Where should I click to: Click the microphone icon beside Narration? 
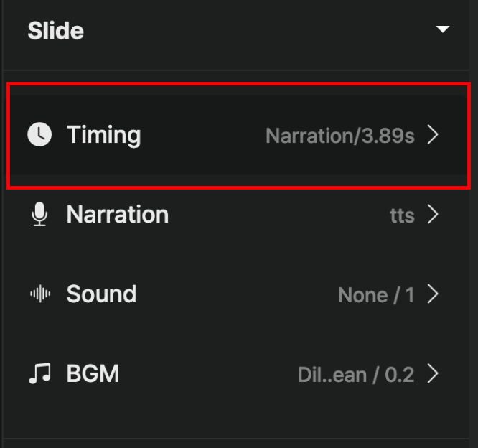point(39,215)
